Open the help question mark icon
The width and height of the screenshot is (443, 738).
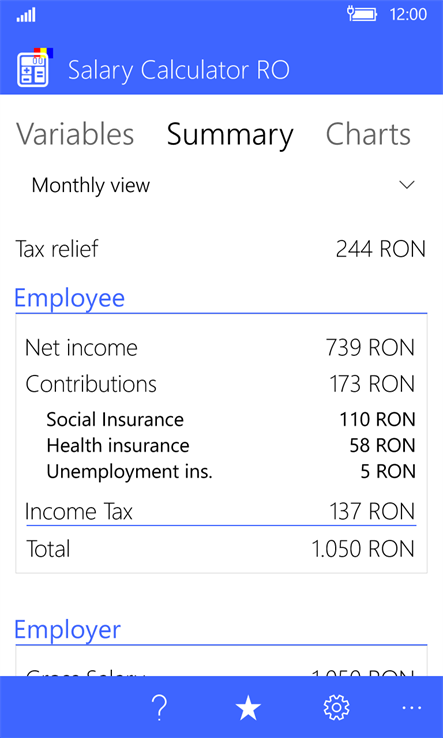[160, 707]
